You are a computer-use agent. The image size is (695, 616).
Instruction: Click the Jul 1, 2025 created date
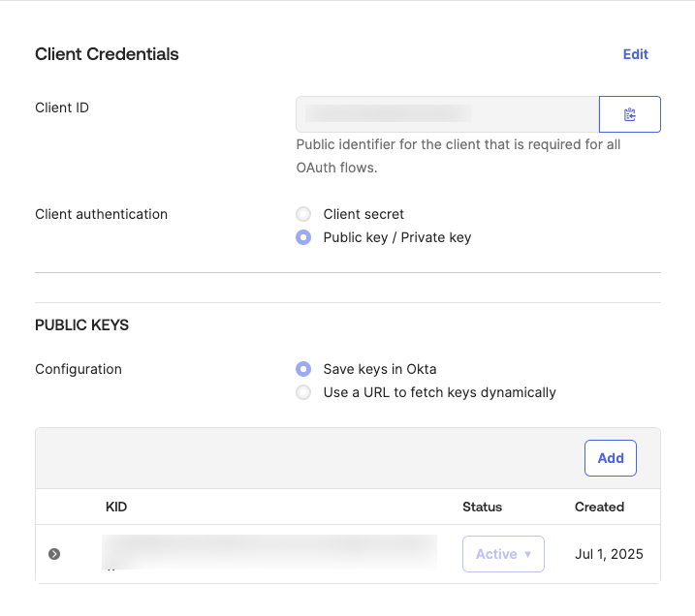pos(609,554)
